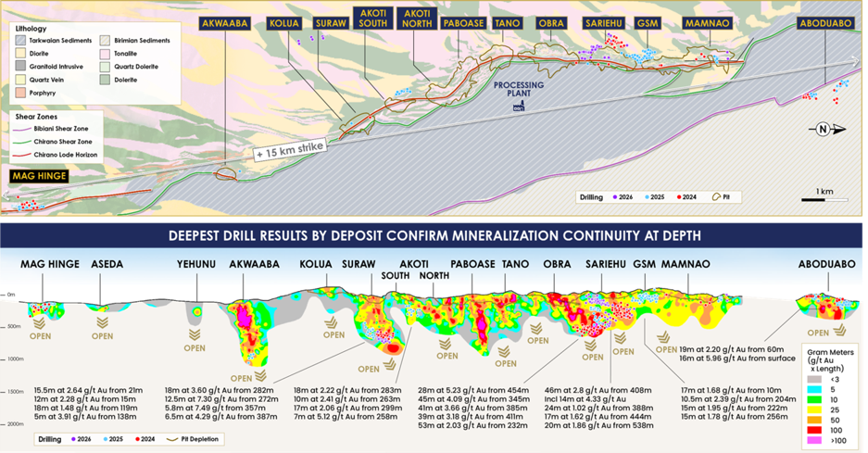868x453 pixels.
Task: Click the OPEN chevron below Yehunu
Action: point(195,334)
